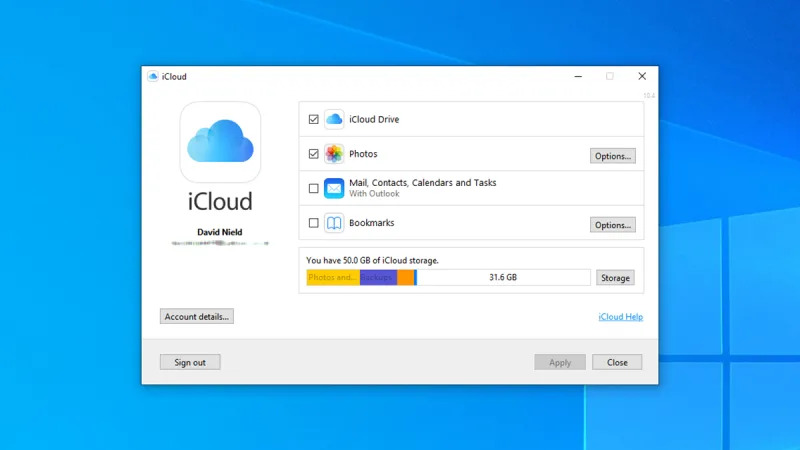The image size is (800, 450).
Task: Click the Bookmarks book icon
Action: (x=334, y=223)
